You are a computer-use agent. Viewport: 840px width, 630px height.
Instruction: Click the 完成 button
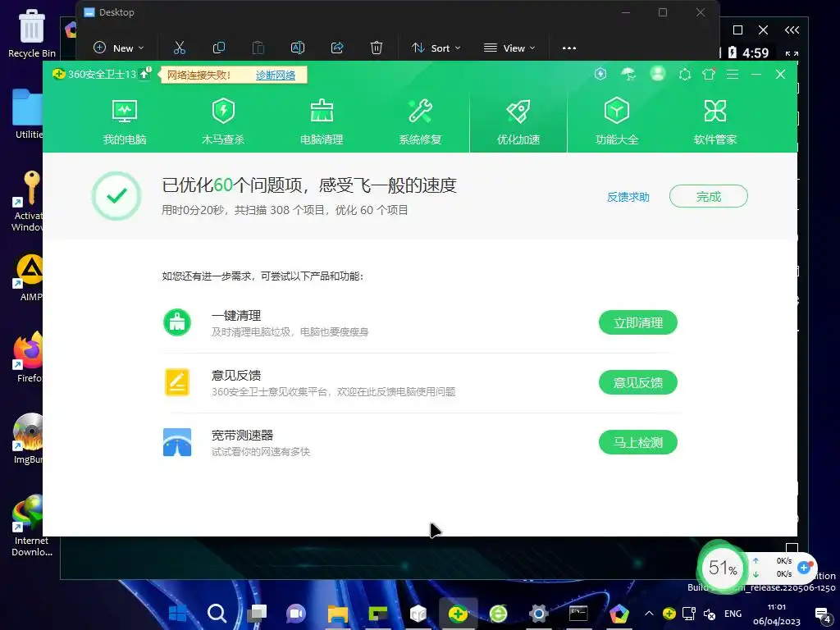(708, 196)
